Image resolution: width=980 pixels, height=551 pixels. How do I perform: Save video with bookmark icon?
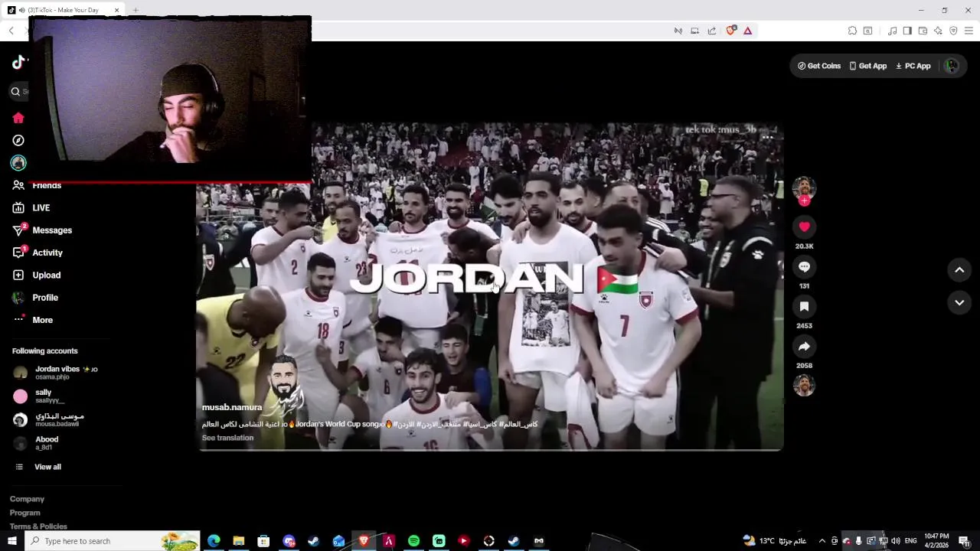pos(804,306)
